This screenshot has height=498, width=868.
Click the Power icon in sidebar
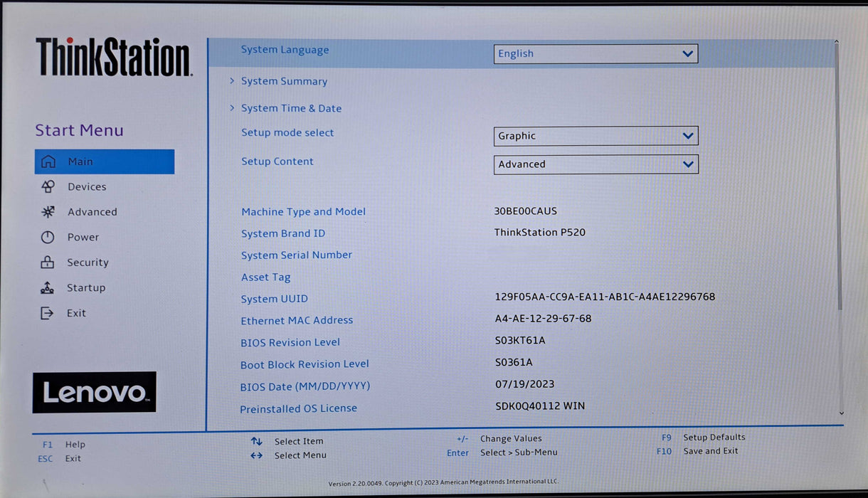(48, 237)
